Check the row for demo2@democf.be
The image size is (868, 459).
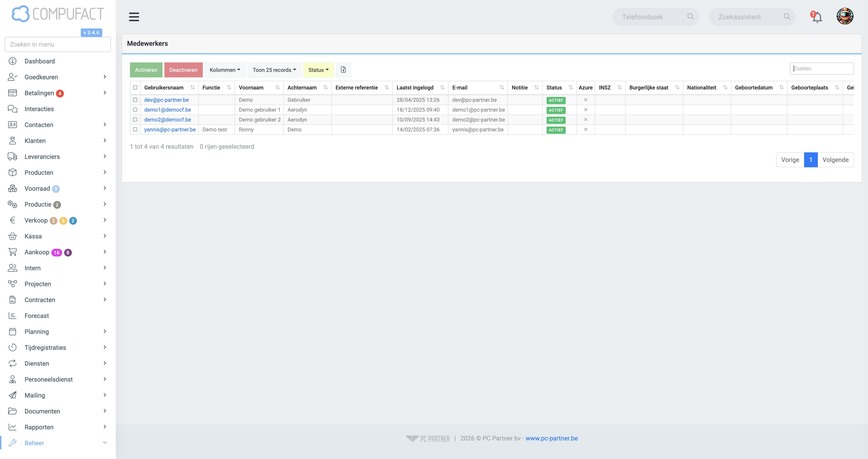click(135, 120)
